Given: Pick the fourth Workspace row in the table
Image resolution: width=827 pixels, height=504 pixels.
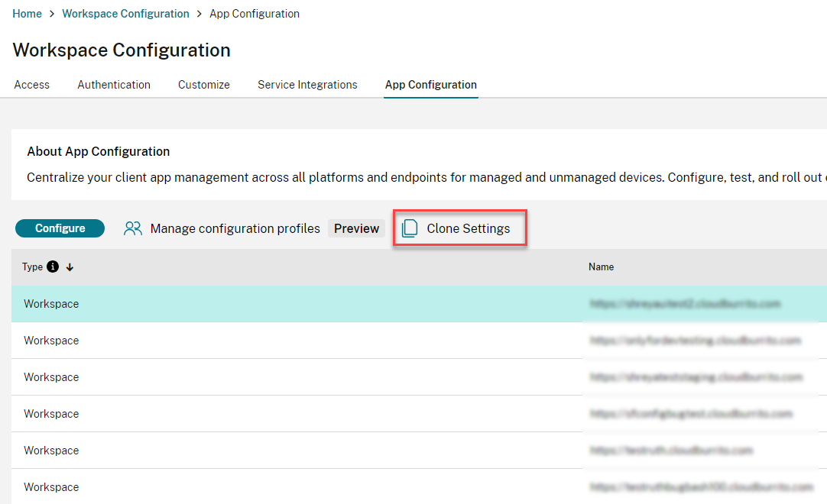Looking at the screenshot, I should tap(51, 414).
